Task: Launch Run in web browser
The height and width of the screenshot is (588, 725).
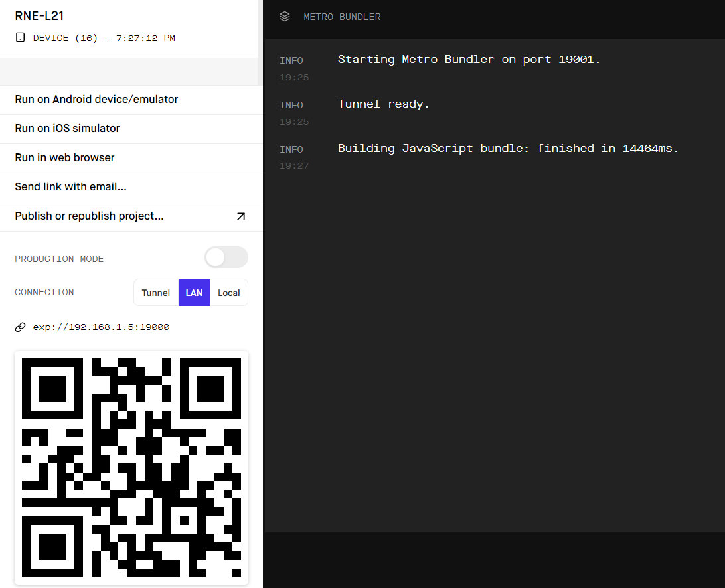Action: tap(131, 158)
